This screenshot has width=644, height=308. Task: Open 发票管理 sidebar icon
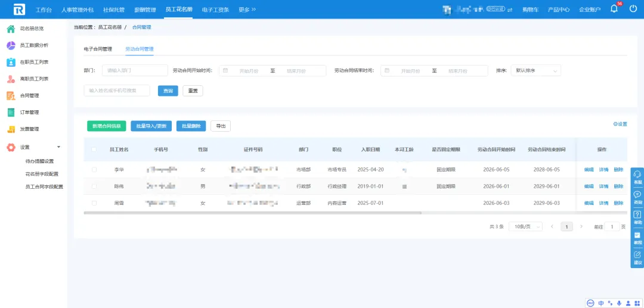tap(11, 129)
